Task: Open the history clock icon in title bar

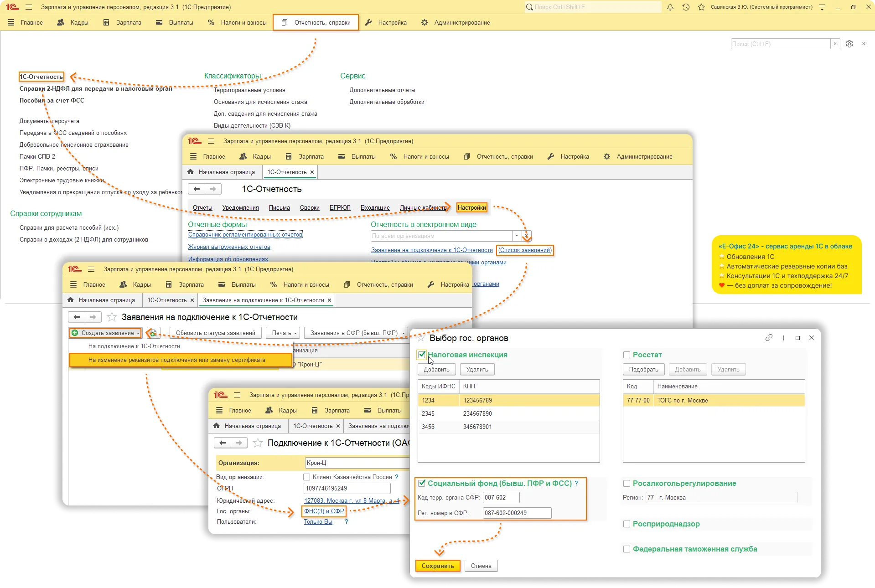Action: [x=686, y=7]
